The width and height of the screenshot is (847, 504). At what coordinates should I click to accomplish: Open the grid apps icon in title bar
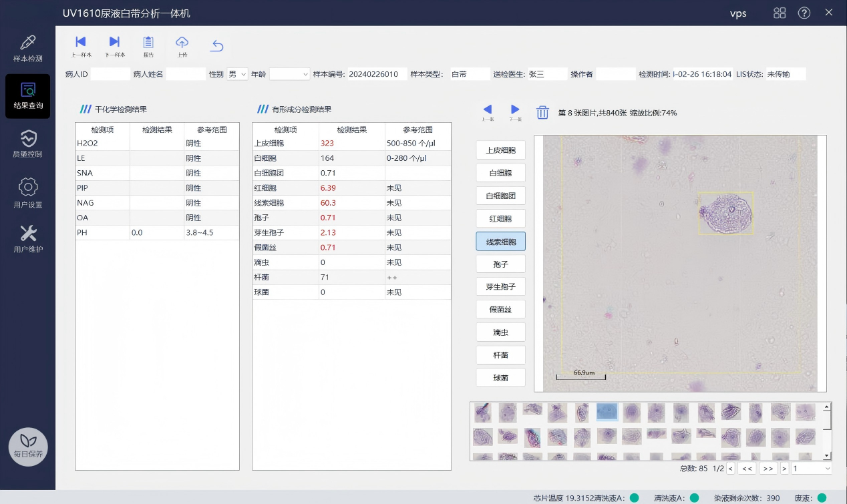[780, 13]
